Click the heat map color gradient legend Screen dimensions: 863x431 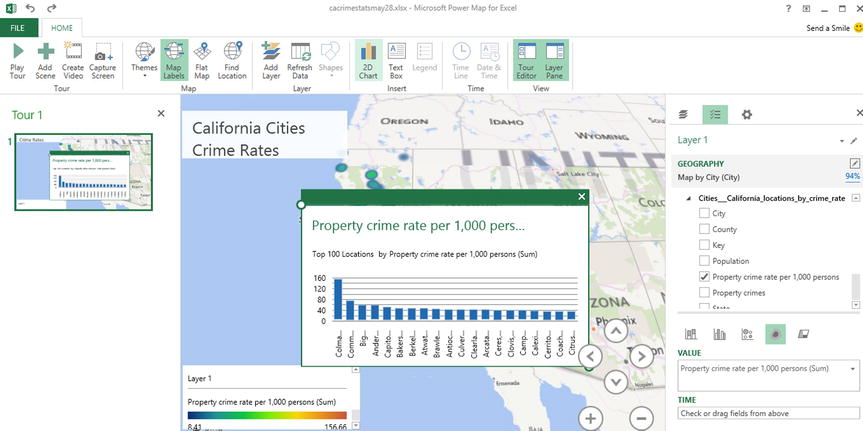267,416
